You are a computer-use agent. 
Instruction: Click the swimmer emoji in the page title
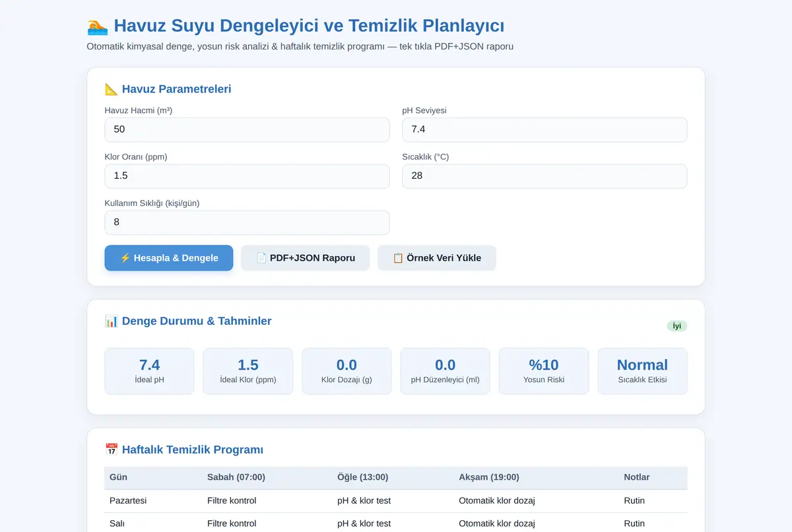(x=97, y=26)
